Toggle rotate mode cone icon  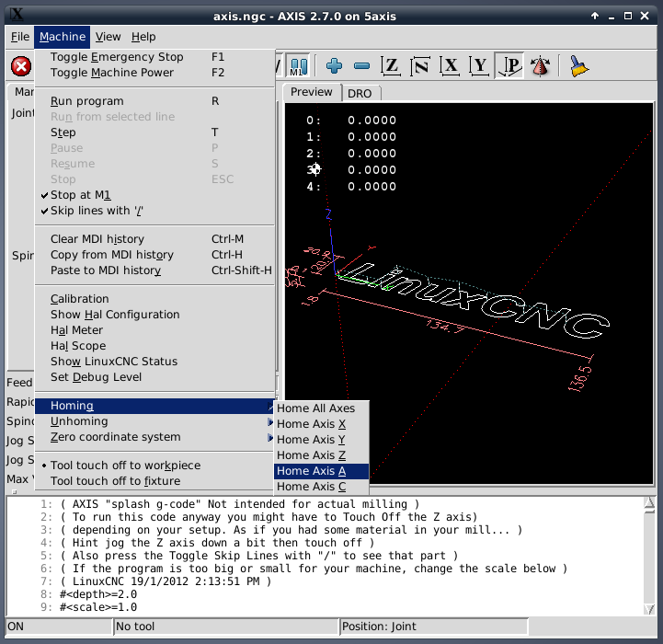[x=540, y=66]
